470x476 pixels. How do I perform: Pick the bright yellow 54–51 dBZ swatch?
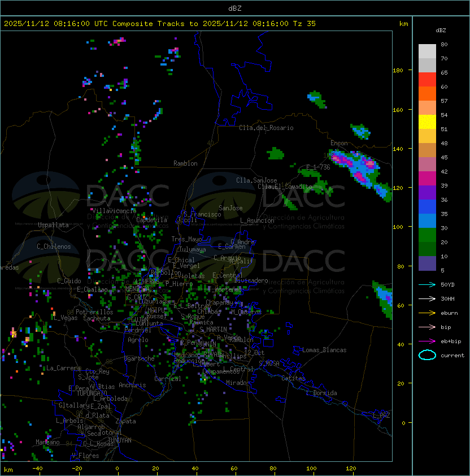[x=427, y=122]
